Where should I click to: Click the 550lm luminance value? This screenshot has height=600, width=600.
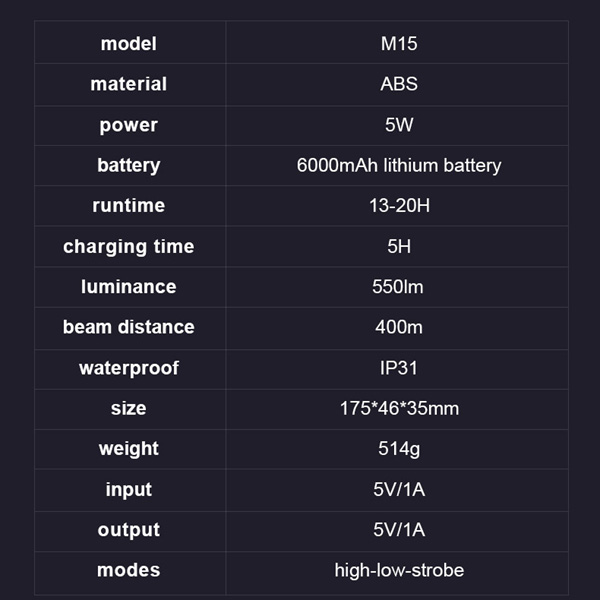click(x=399, y=287)
